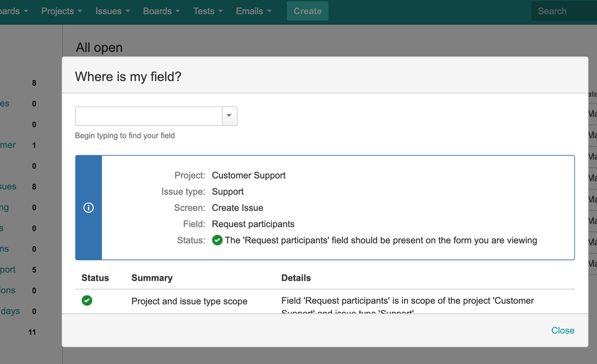Click the green status checkmark beside field message
The image size is (597, 364).
pos(218,240)
